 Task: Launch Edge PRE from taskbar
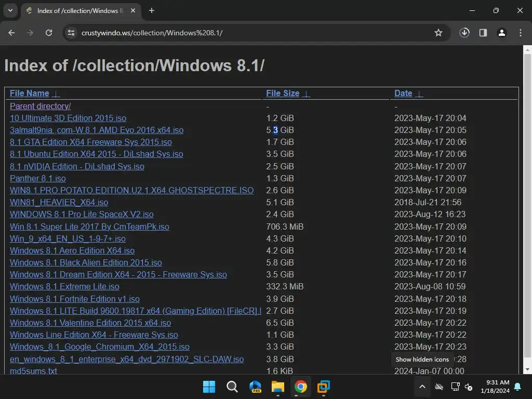click(x=255, y=387)
